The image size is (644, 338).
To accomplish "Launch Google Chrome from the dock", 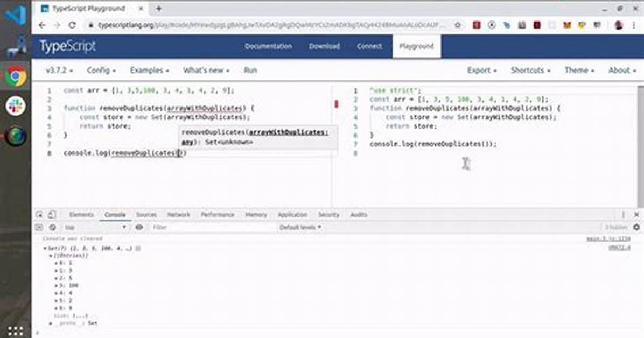I will pos(16,76).
